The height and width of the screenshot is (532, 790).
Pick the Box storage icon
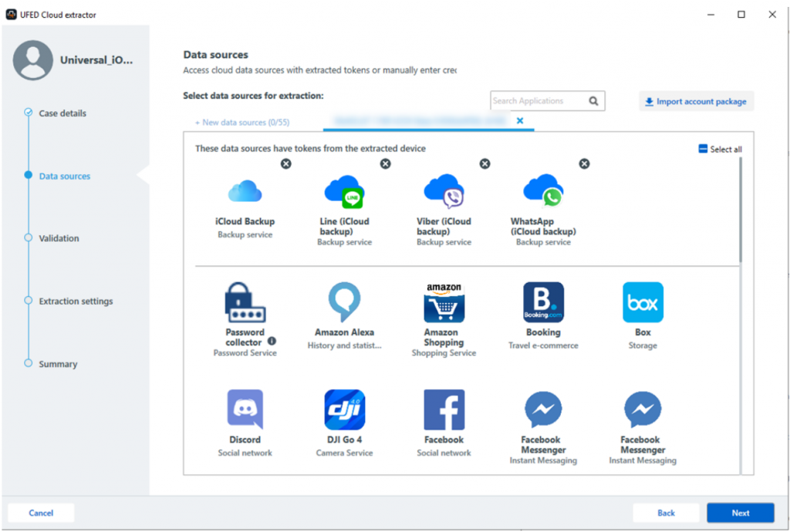tap(643, 302)
